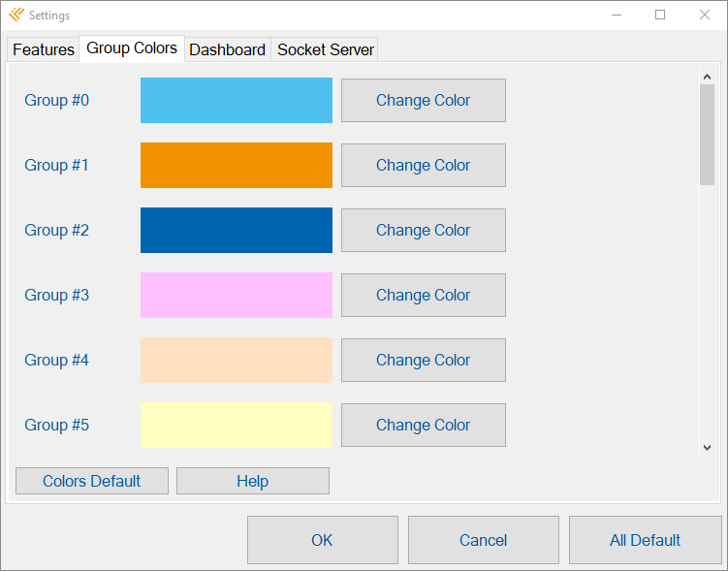Click the orange Group #1 swatch
Image resolution: width=728 pixels, height=571 pixels.
tap(237, 165)
